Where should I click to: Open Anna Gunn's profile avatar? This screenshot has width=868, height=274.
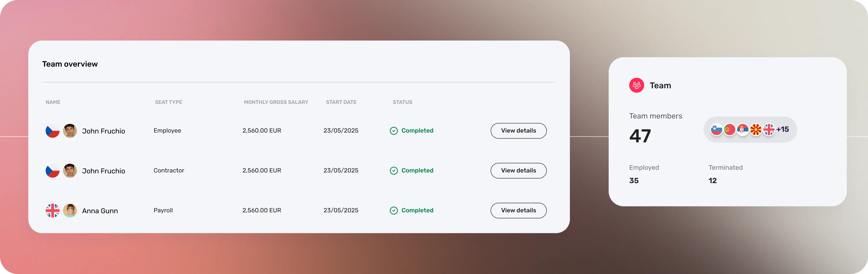coord(70,211)
